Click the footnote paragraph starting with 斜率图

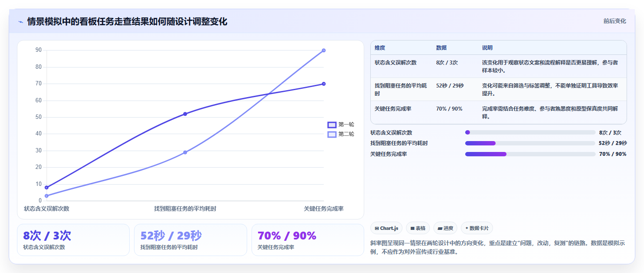click(x=498, y=247)
